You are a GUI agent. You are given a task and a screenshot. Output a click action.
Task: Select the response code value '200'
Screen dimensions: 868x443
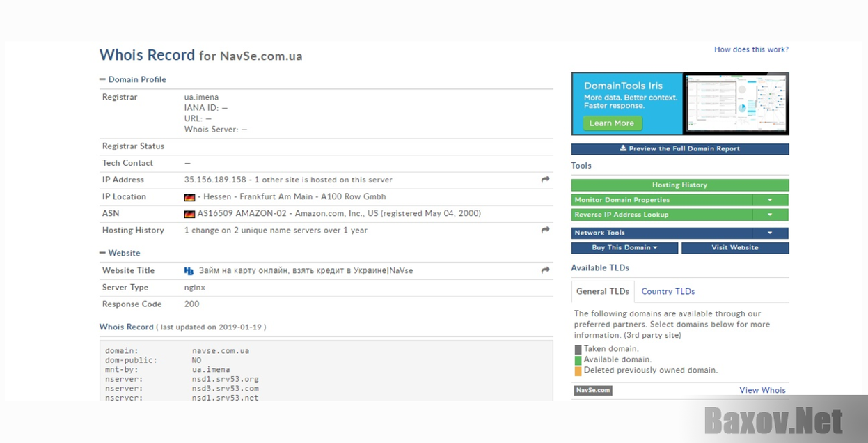click(191, 304)
